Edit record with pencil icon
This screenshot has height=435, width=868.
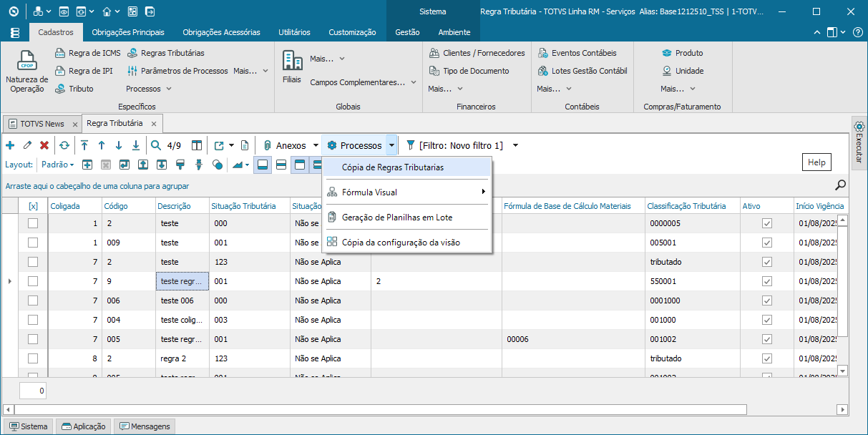(x=27, y=145)
